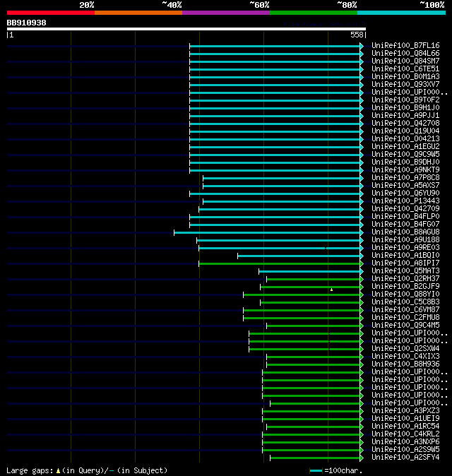Open hit UniRef100_Q84SM7

point(405,61)
